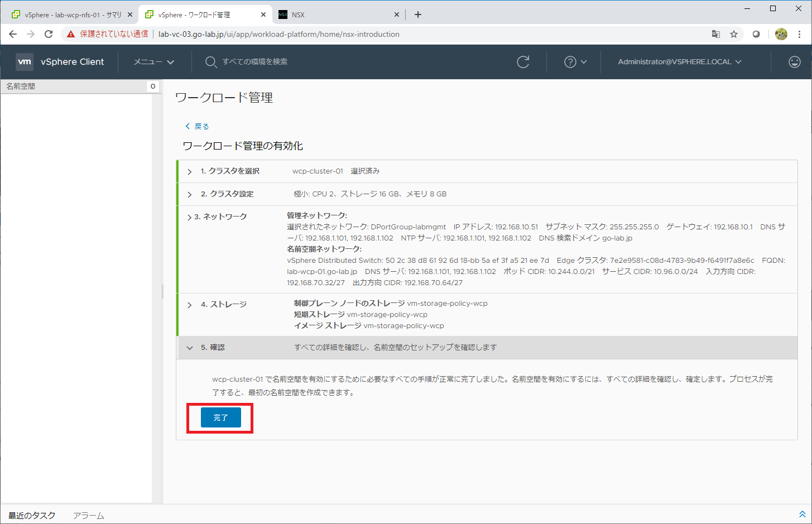This screenshot has height=524, width=812.
Task: Click the すべての環境を検索 search field
Action: coord(254,62)
